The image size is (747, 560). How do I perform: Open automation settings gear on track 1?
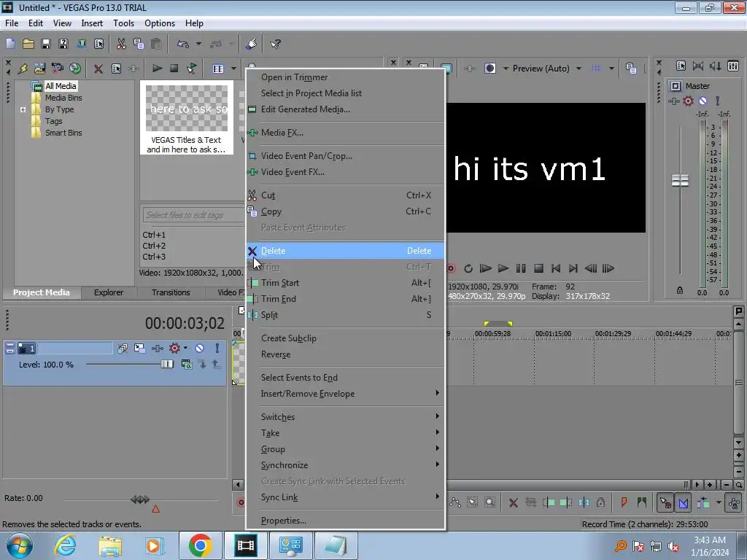[175, 348]
